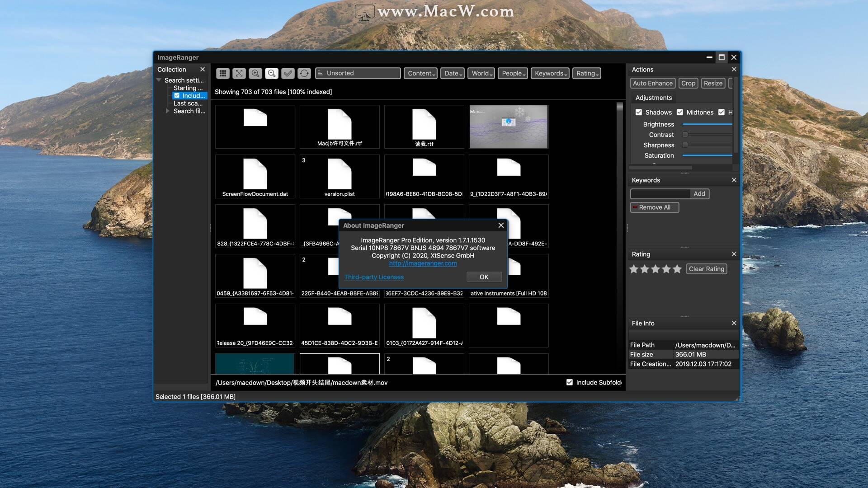The image size is (868, 488).
Task: Toggle the Includ... checkbox in Collection tree
Action: (177, 95)
